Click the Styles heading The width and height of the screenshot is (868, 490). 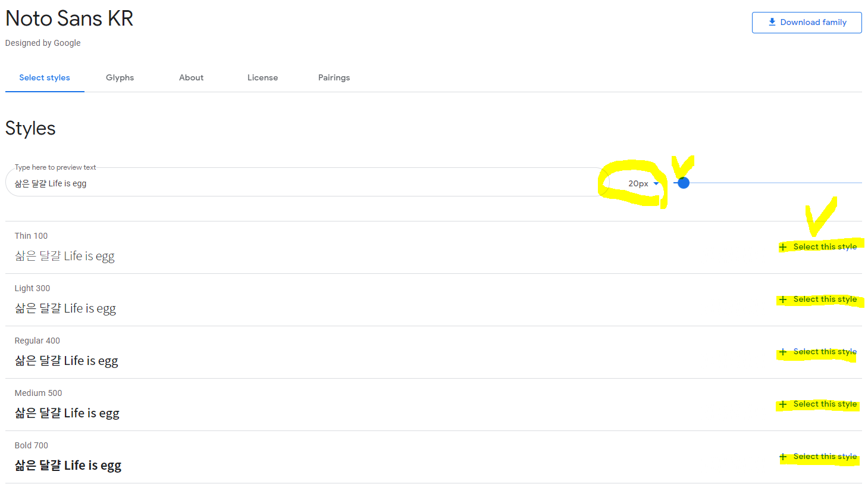(30, 129)
